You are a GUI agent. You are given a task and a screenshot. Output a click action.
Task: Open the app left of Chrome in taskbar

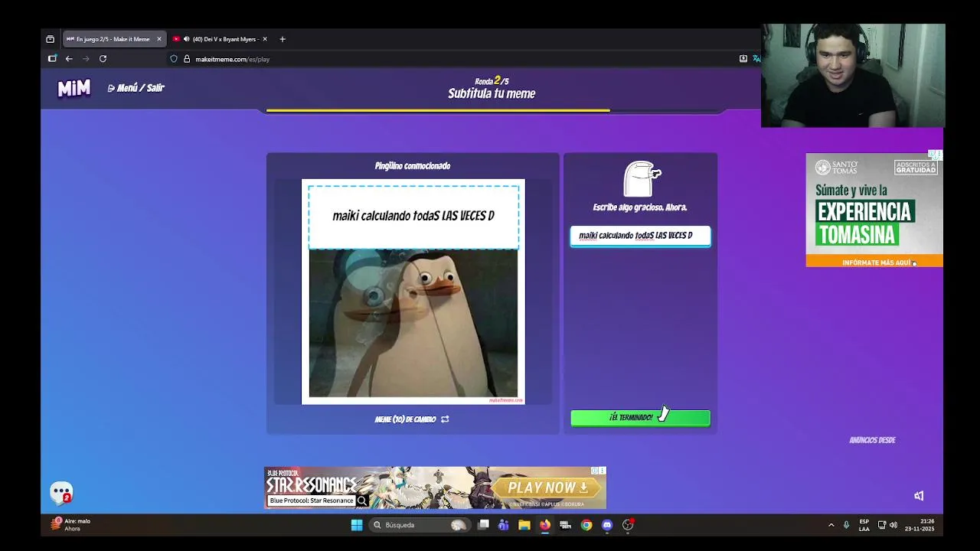click(565, 525)
